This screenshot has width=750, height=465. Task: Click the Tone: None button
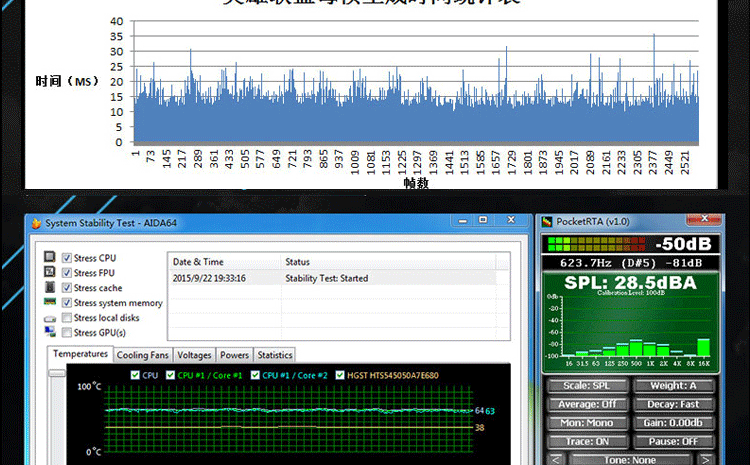629,460
